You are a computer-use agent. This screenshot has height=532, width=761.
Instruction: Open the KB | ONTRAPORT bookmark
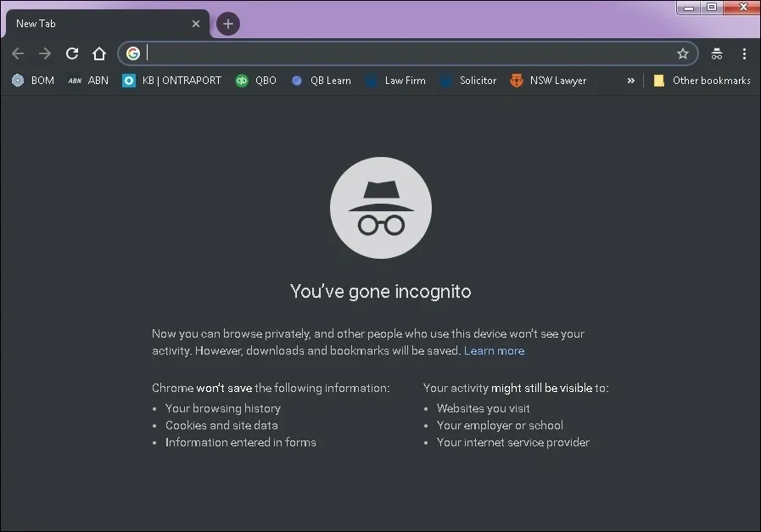[x=172, y=81]
